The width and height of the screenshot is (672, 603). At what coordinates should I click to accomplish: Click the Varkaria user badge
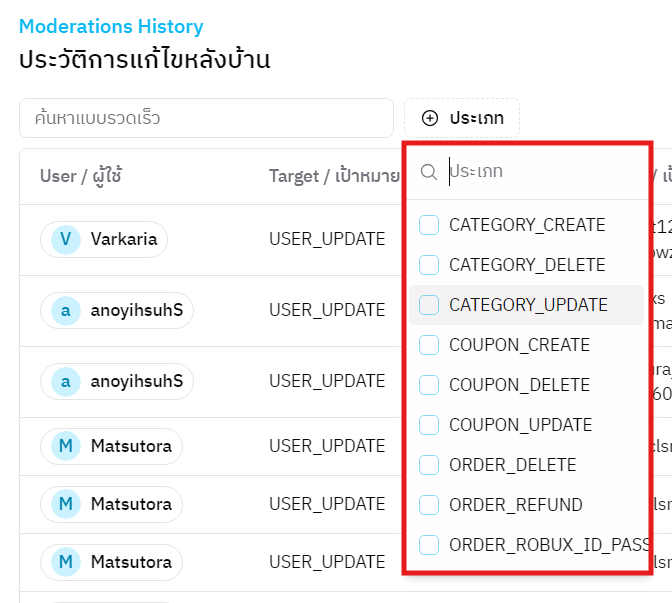(x=104, y=239)
